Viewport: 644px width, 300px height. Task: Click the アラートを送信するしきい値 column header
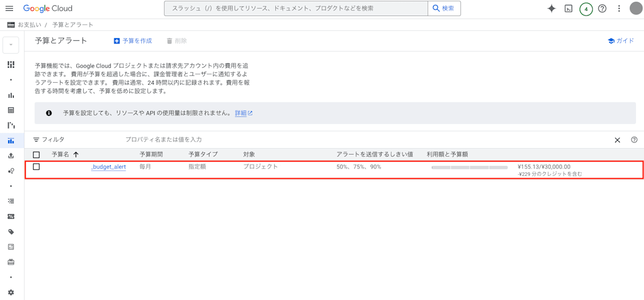click(x=375, y=155)
